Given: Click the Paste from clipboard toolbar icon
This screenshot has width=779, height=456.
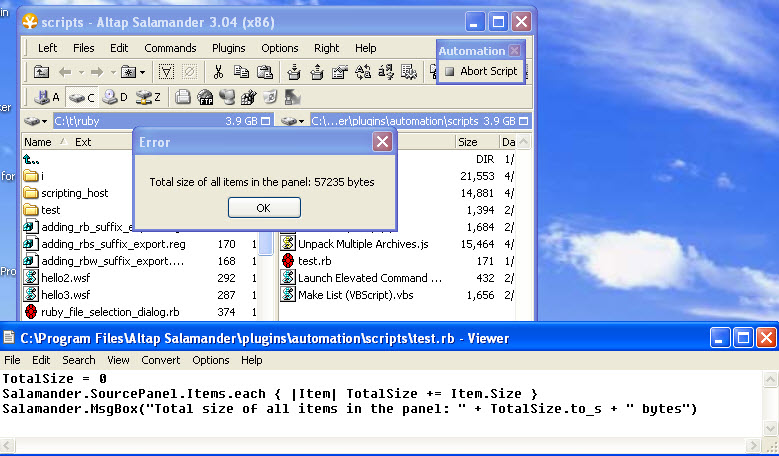Looking at the screenshot, I should click(265, 72).
